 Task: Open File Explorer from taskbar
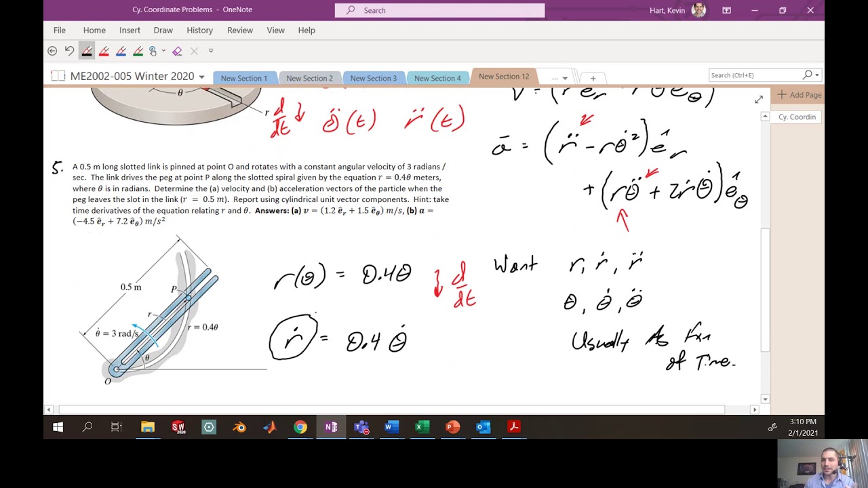coord(148,427)
